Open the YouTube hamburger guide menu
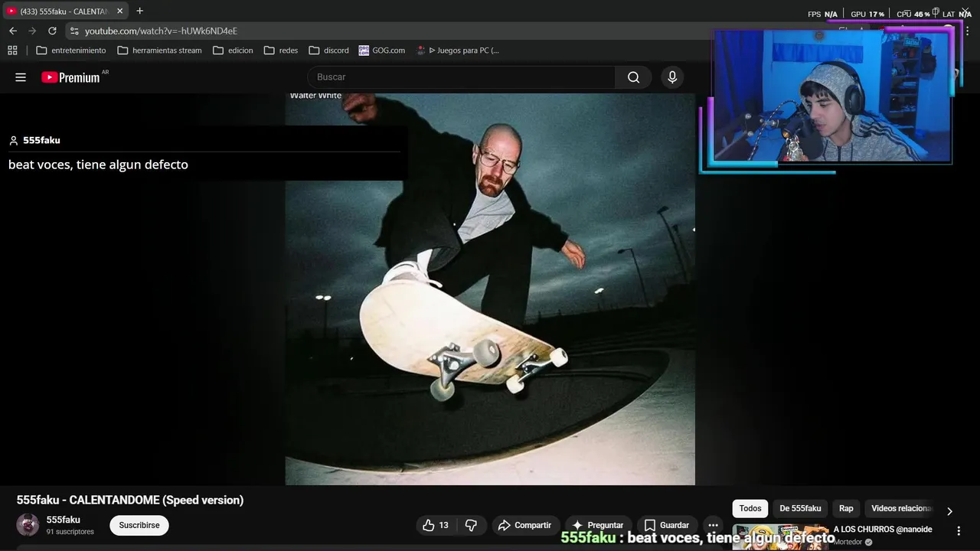This screenshot has width=980, height=551. pos(21,77)
